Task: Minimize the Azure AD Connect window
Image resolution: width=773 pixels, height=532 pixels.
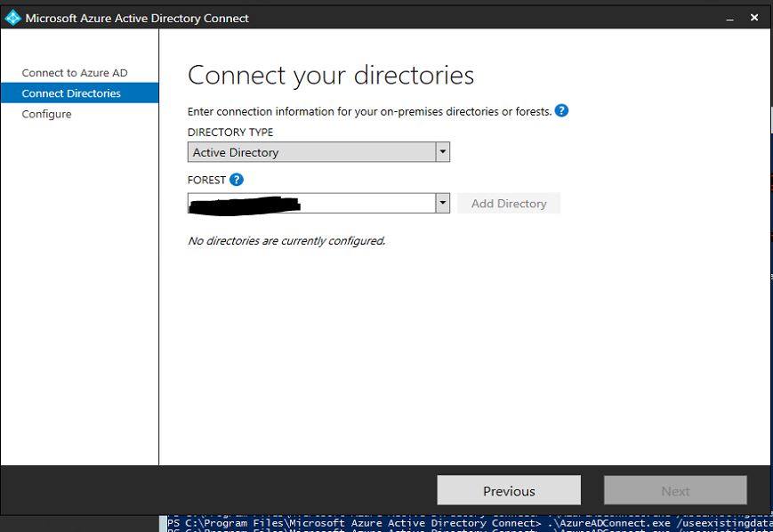Action: 729,19
